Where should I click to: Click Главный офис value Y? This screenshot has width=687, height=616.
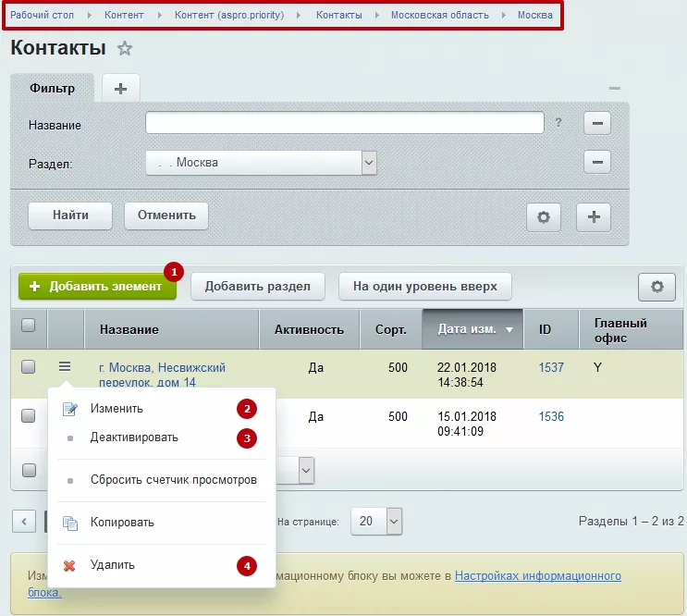(597, 367)
